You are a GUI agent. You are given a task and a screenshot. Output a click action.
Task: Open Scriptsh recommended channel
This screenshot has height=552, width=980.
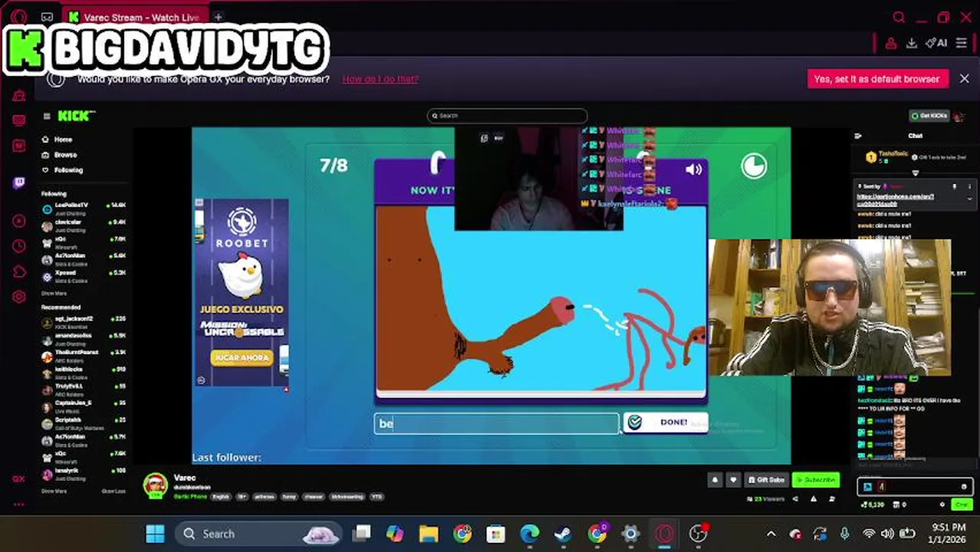(x=84, y=422)
